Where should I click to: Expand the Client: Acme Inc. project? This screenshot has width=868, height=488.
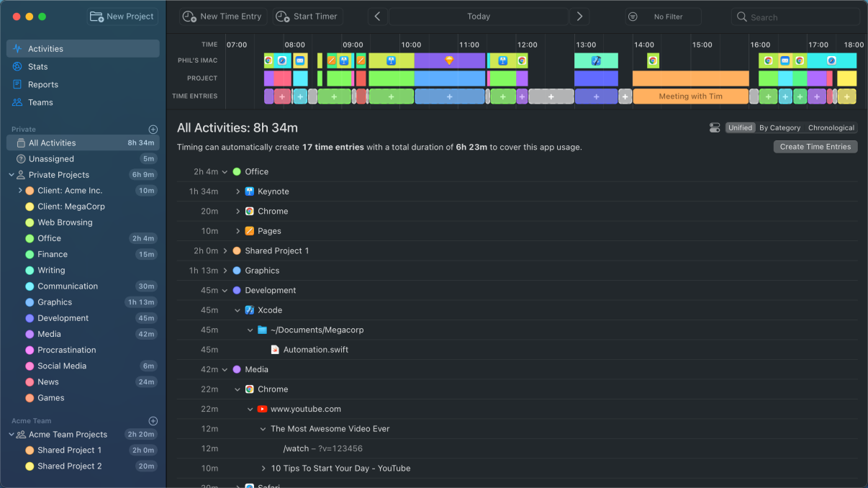21,190
